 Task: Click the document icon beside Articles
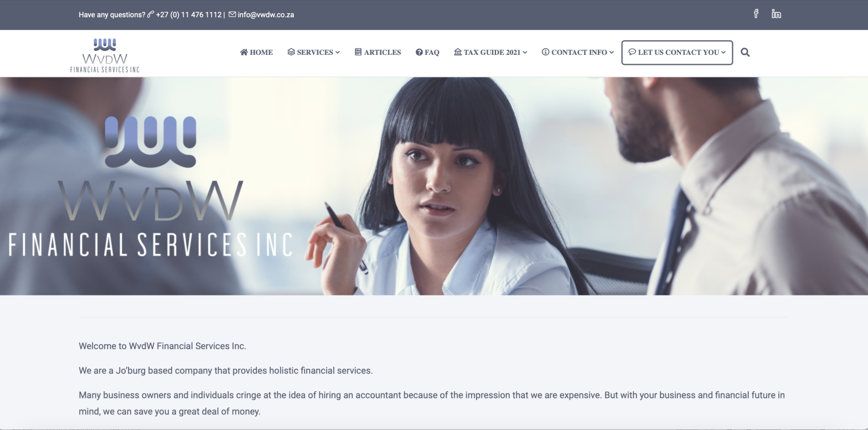pyautogui.click(x=358, y=52)
